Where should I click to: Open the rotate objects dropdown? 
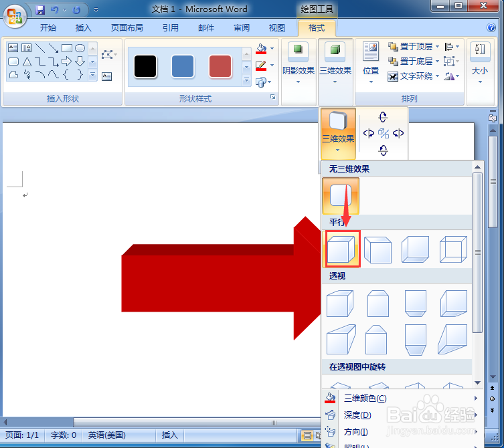pos(452,76)
